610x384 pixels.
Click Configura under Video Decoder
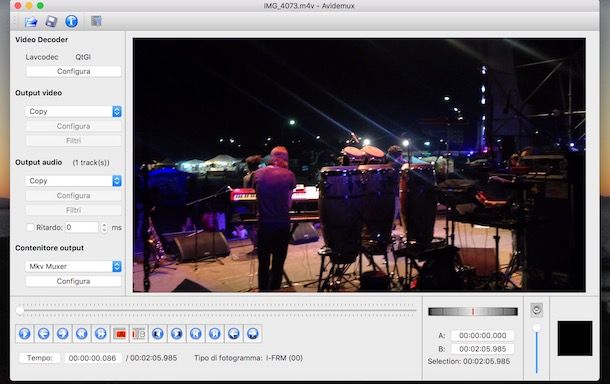[x=74, y=71]
